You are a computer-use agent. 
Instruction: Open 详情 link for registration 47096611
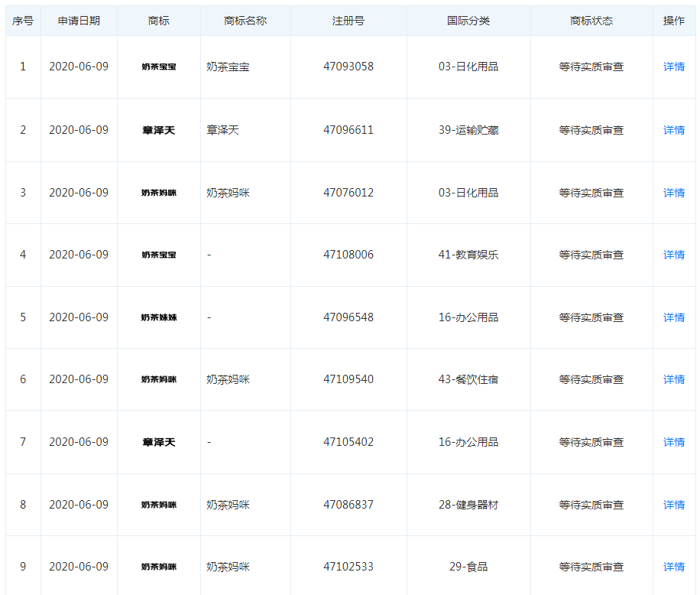click(673, 130)
